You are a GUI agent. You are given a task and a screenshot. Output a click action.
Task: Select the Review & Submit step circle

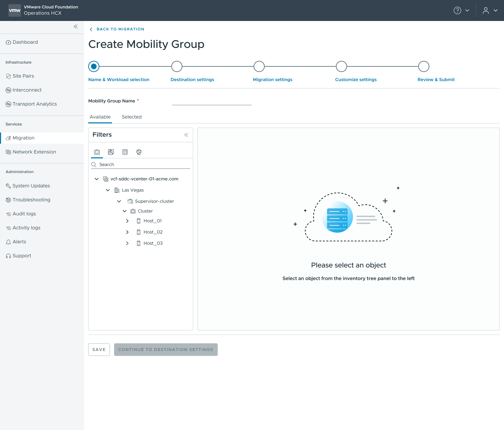tap(423, 66)
